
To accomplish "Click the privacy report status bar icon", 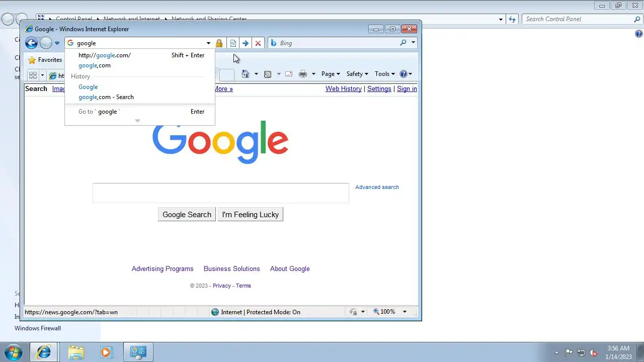I will pyautogui.click(x=353, y=312).
